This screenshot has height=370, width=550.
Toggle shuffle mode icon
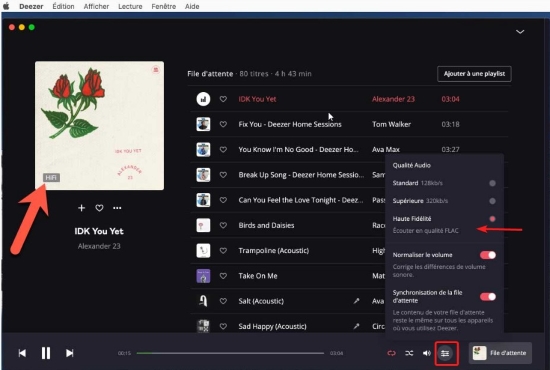point(409,353)
